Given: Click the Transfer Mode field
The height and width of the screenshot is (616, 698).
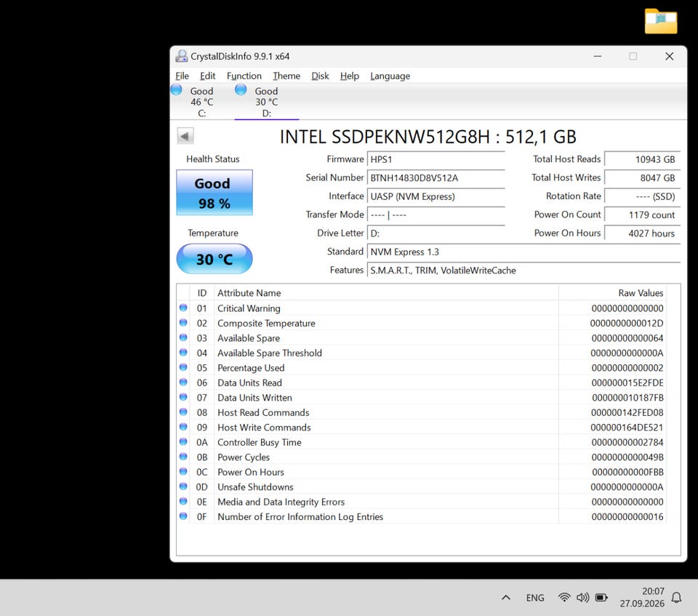Looking at the screenshot, I should tap(436, 215).
